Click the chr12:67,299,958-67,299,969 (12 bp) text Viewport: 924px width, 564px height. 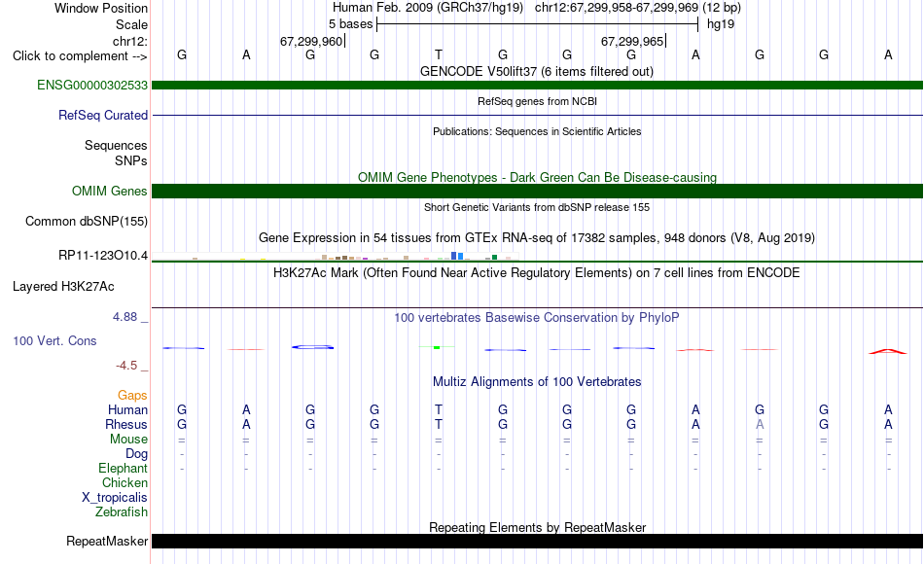coord(638,8)
